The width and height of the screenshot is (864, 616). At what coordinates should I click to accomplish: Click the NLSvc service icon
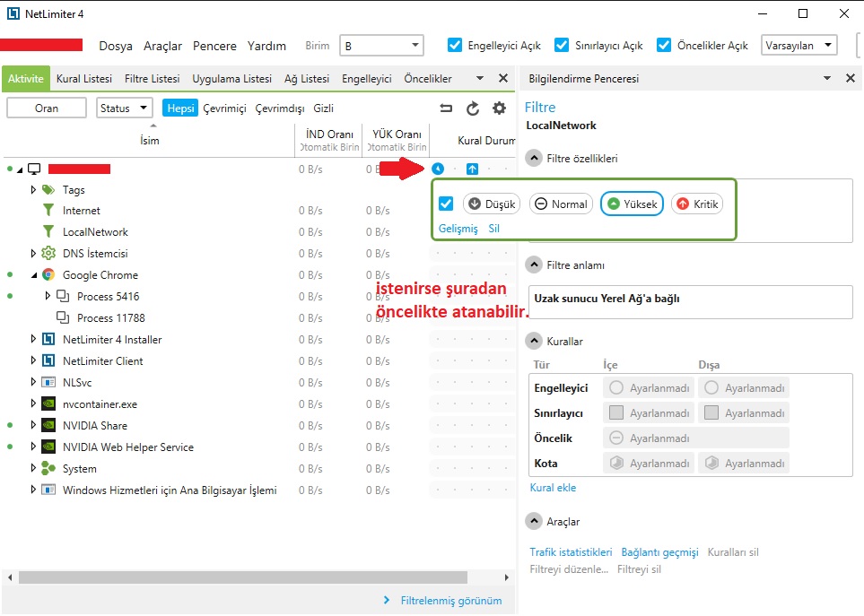tap(48, 383)
